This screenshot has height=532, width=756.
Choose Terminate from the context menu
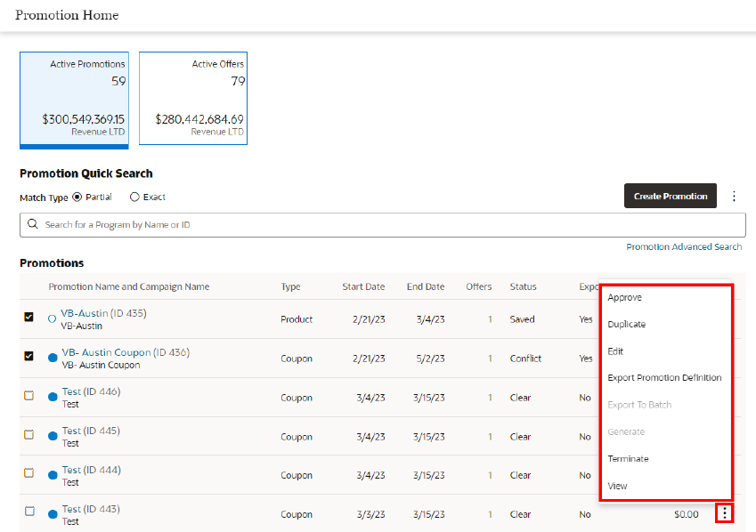click(x=628, y=459)
